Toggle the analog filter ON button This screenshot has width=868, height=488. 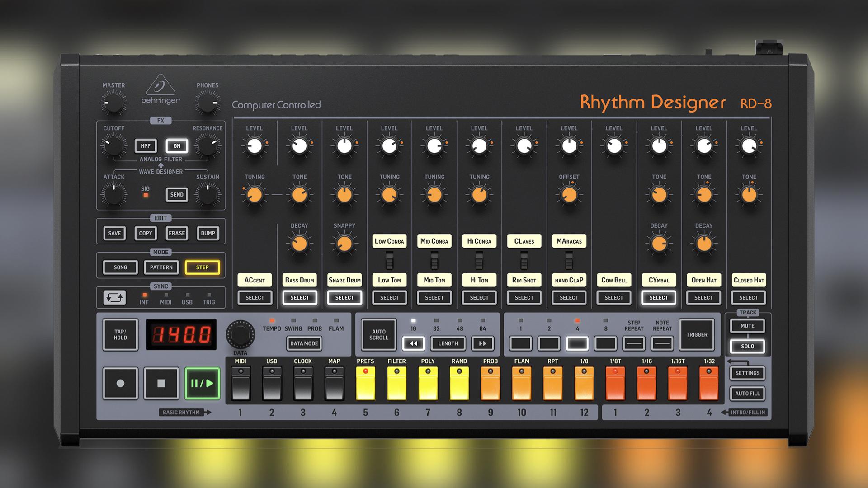point(177,146)
